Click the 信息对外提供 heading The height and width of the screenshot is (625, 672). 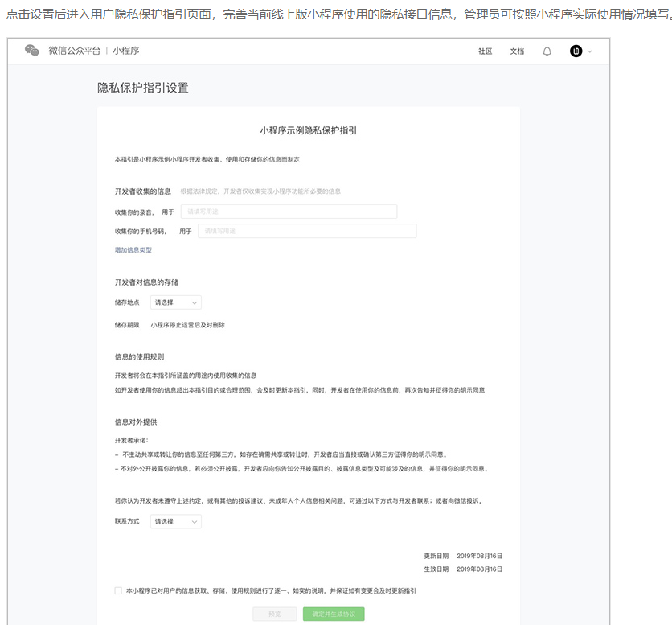click(136, 422)
